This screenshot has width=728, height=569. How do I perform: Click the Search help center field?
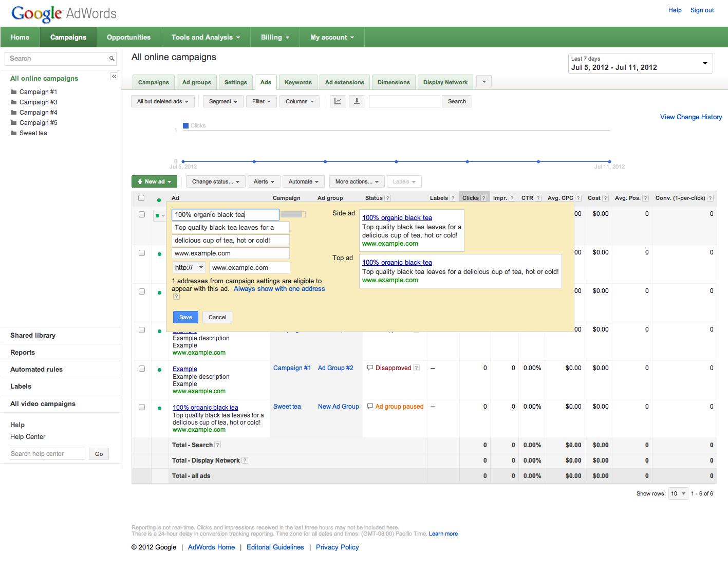(x=47, y=454)
